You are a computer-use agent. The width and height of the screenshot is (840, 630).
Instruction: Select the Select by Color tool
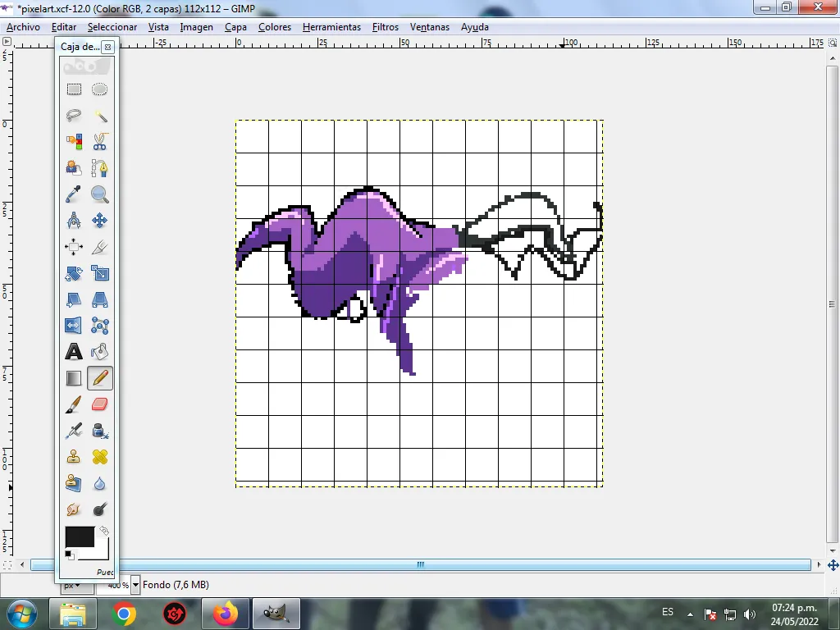74,141
